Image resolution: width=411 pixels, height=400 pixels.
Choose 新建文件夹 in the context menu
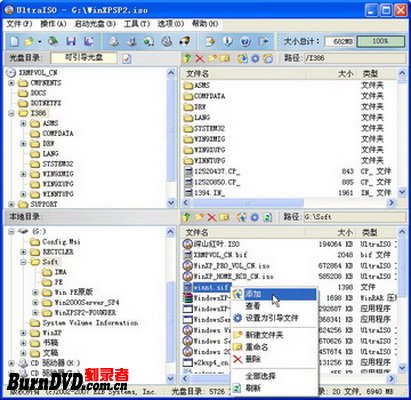pos(274,335)
